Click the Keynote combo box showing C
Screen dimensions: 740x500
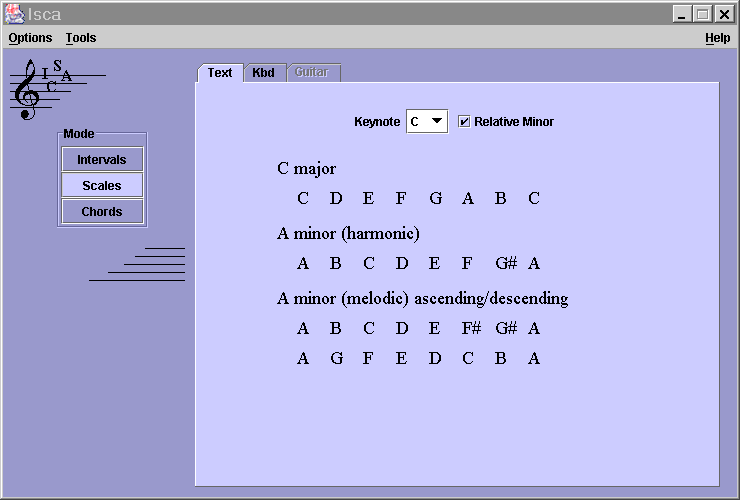coord(416,122)
